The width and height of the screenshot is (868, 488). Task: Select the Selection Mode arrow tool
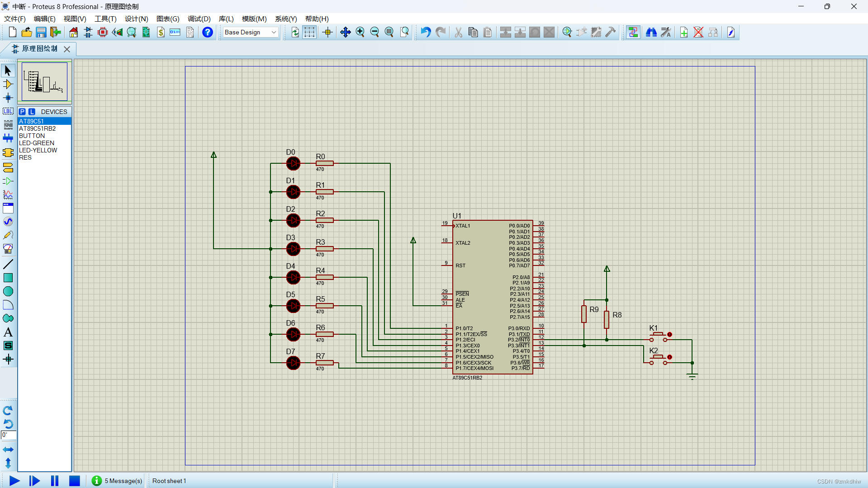pyautogui.click(x=8, y=71)
